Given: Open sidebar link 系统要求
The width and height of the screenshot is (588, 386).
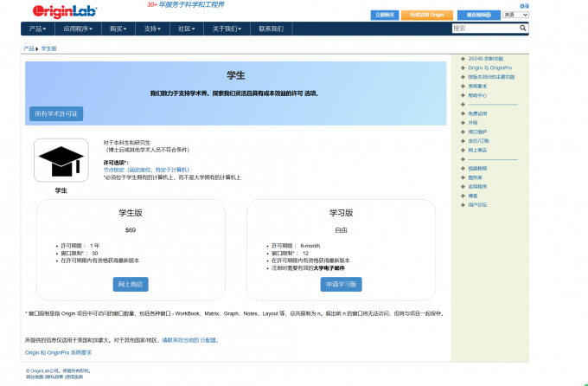Looking at the screenshot, I should coord(477,87).
